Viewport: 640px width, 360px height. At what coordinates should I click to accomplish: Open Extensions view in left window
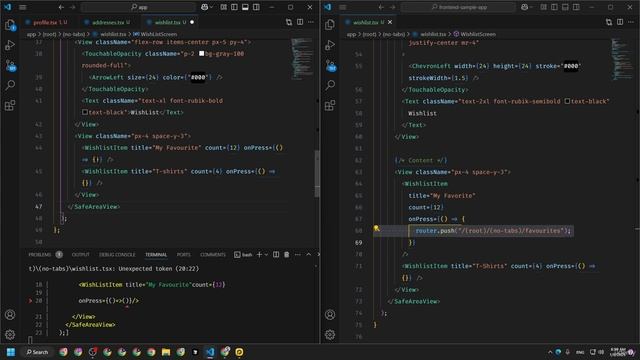point(10,105)
